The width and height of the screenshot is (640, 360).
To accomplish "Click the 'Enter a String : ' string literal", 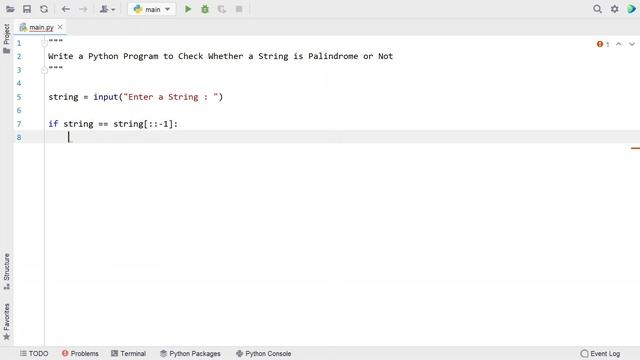I will coord(171,97).
